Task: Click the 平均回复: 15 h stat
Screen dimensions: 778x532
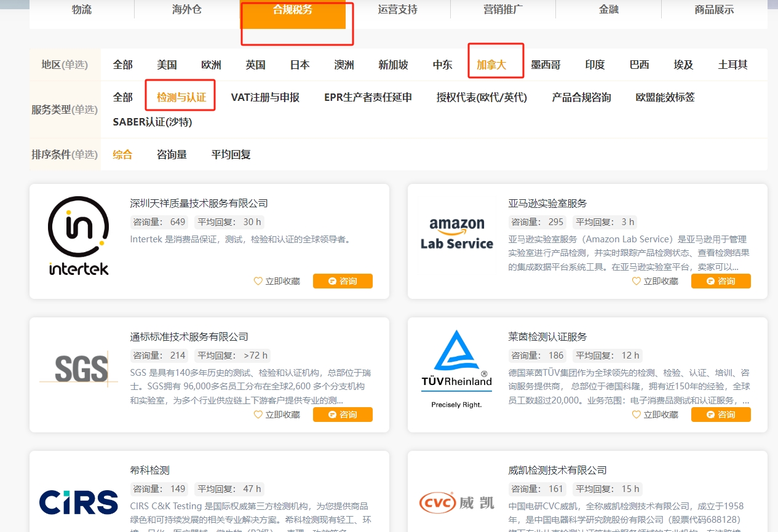Action: pyautogui.click(x=608, y=489)
